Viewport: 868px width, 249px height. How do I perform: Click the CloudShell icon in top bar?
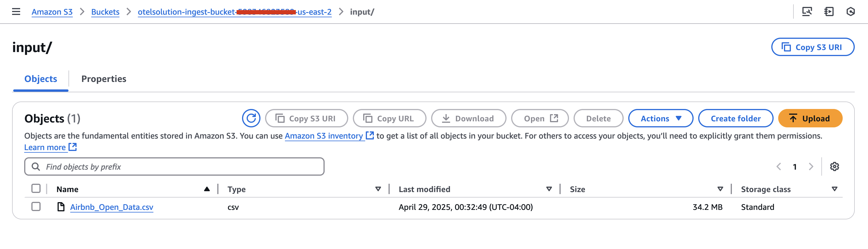(x=807, y=12)
